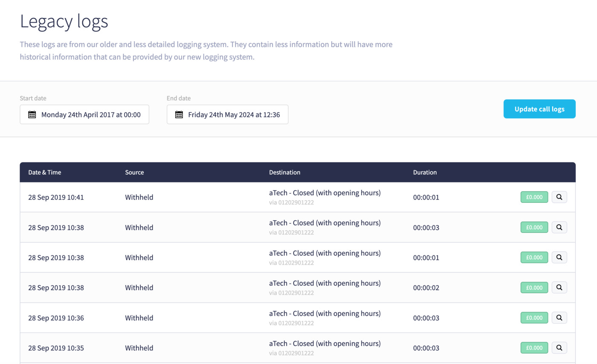
Task: Click the Date & Time column header
Action: pos(45,172)
